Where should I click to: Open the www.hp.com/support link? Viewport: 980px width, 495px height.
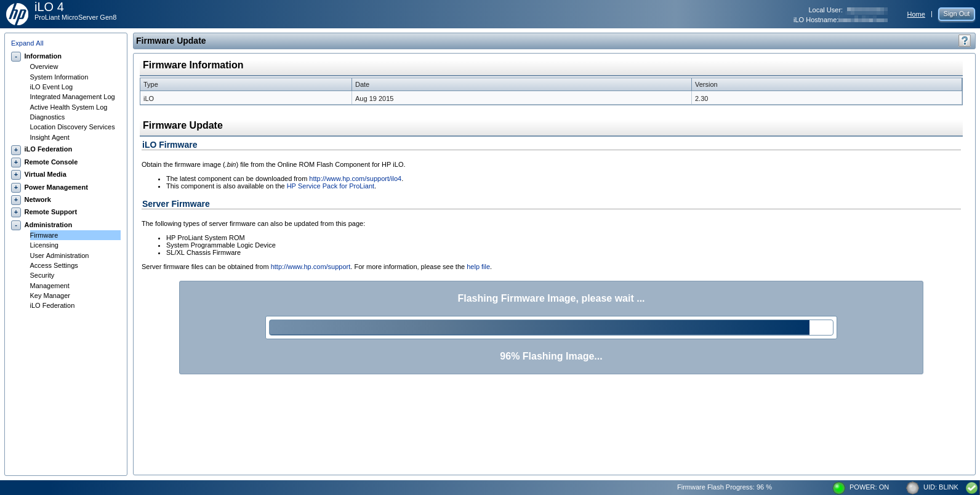click(x=310, y=267)
